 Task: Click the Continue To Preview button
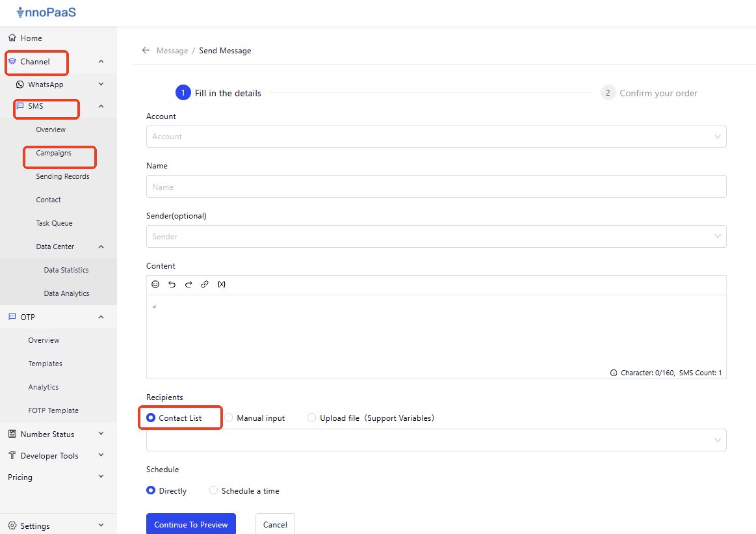click(x=191, y=524)
